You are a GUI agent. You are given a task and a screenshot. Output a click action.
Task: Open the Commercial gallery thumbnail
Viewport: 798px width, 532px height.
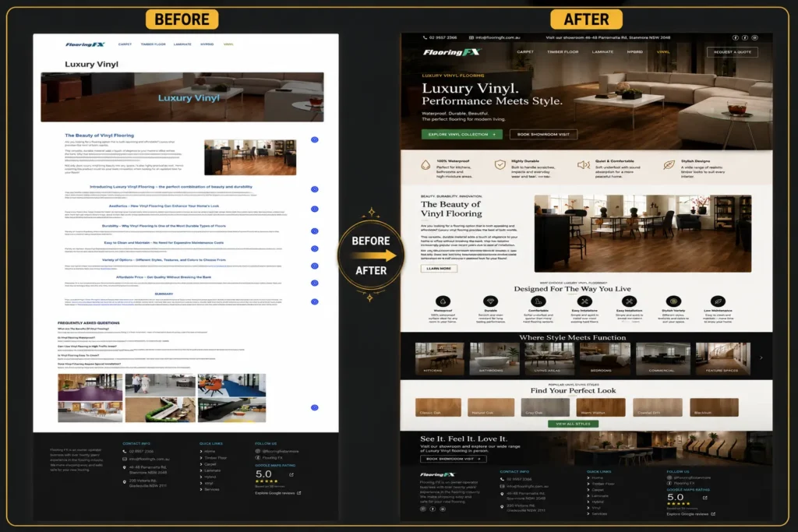tap(662, 358)
